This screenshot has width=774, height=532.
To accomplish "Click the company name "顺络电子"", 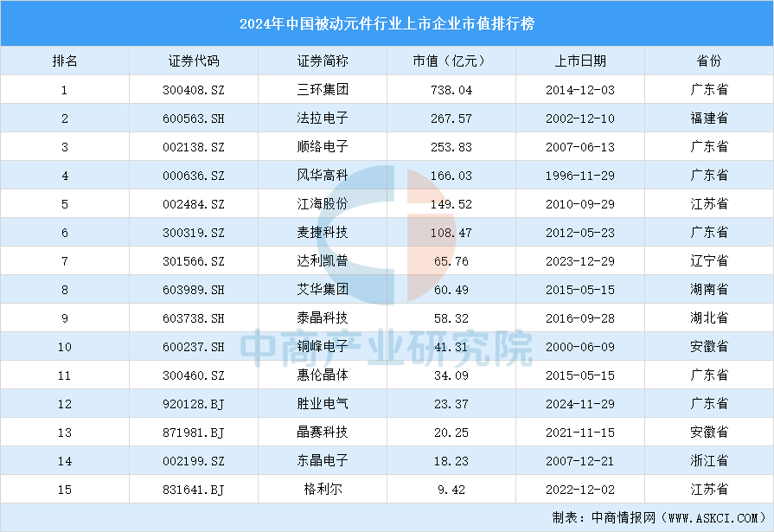I will pyautogui.click(x=323, y=147).
